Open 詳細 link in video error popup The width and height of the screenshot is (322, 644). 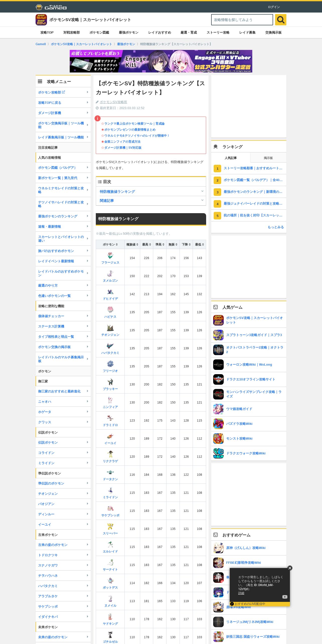pyautogui.click(x=241, y=593)
